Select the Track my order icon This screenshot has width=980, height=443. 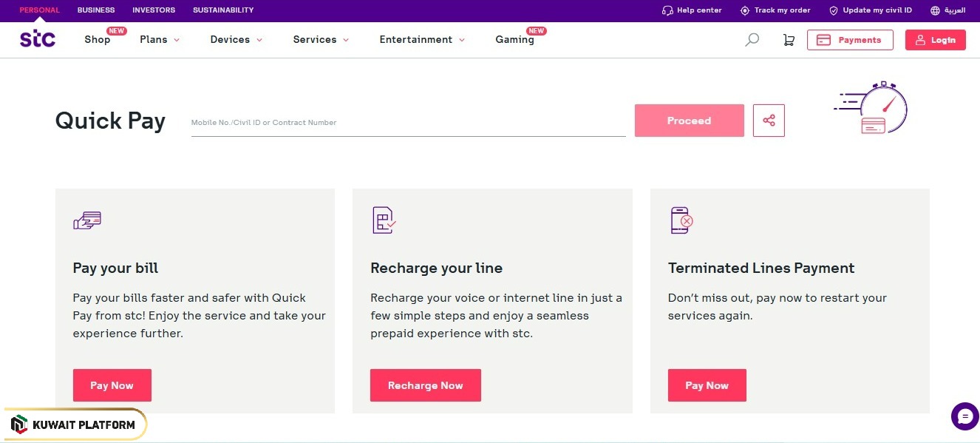coord(744,10)
